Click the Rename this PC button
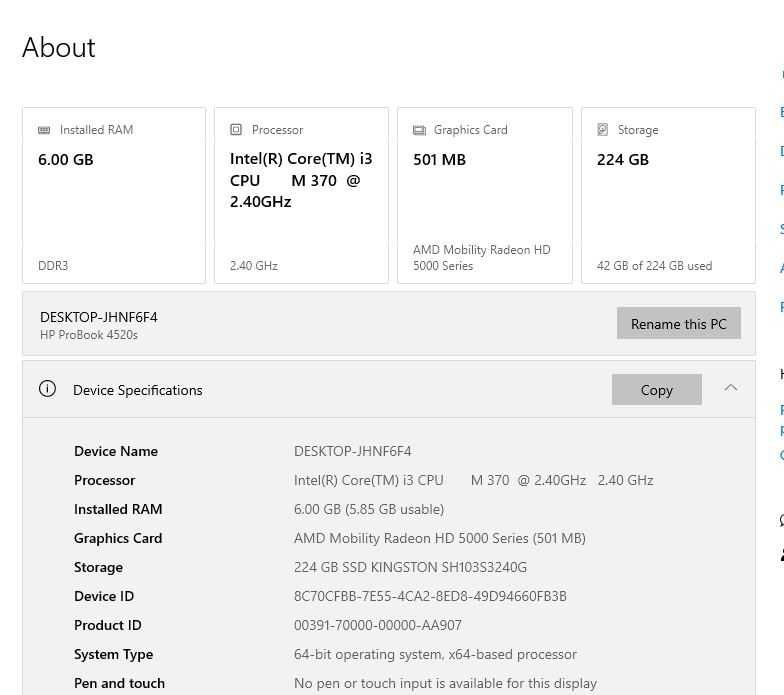Viewport: 784px width, 695px height. pyautogui.click(x=678, y=324)
